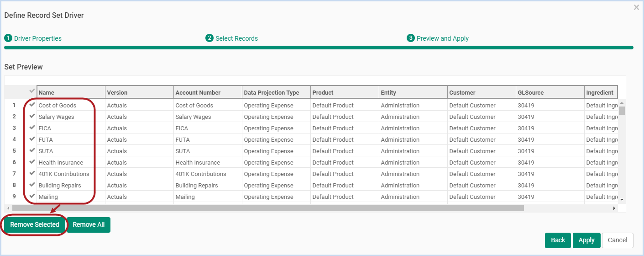
Task: Sort by Product column header
Action: click(x=345, y=92)
